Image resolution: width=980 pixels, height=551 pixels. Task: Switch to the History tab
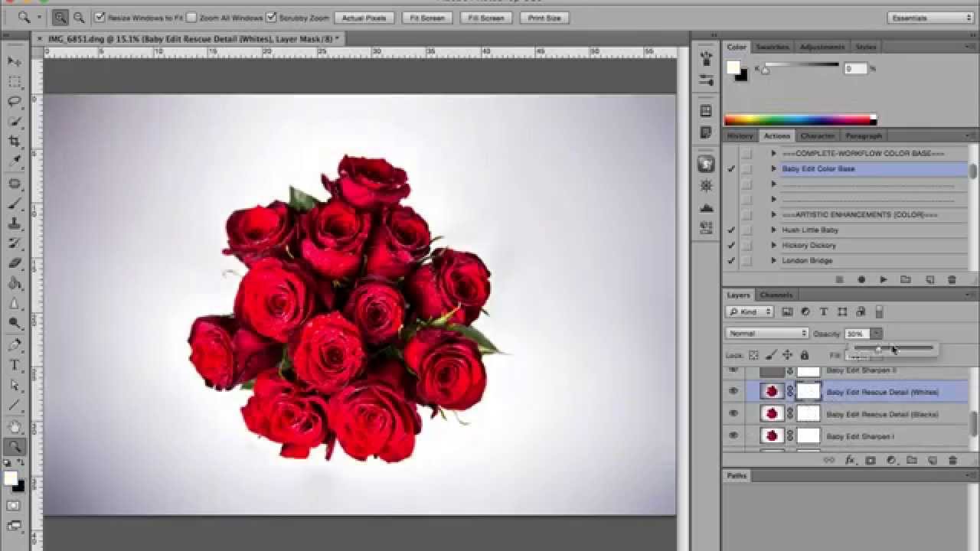[x=740, y=135]
